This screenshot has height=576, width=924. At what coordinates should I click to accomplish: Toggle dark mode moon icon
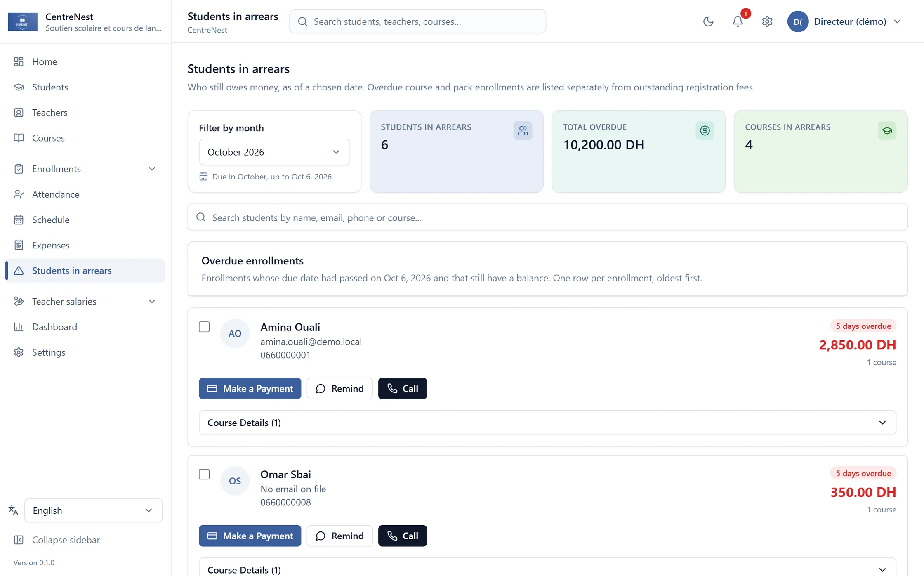(x=708, y=21)
